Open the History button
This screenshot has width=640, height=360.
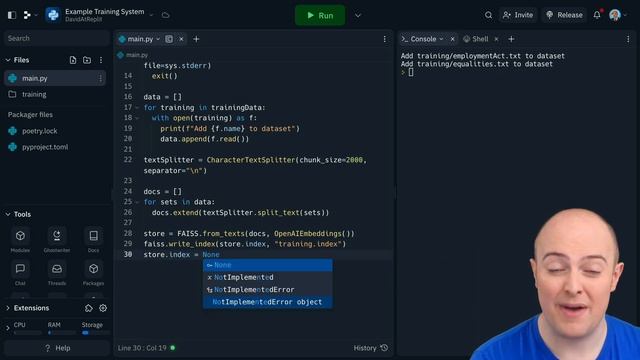371,348
